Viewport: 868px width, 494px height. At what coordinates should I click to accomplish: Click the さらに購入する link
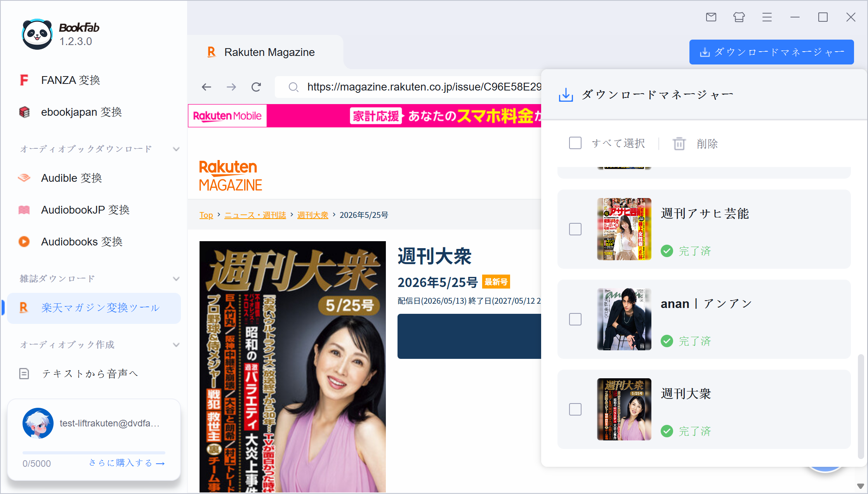pos(127,463)
